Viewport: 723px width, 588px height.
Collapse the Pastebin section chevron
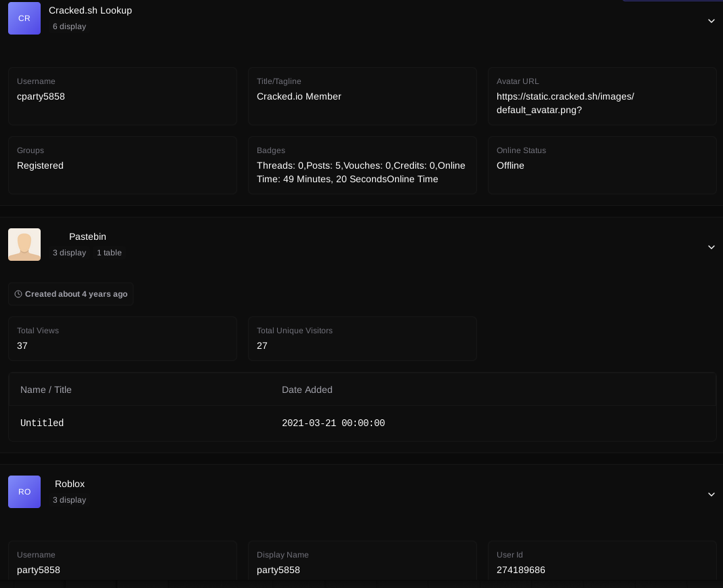(711, 247)
